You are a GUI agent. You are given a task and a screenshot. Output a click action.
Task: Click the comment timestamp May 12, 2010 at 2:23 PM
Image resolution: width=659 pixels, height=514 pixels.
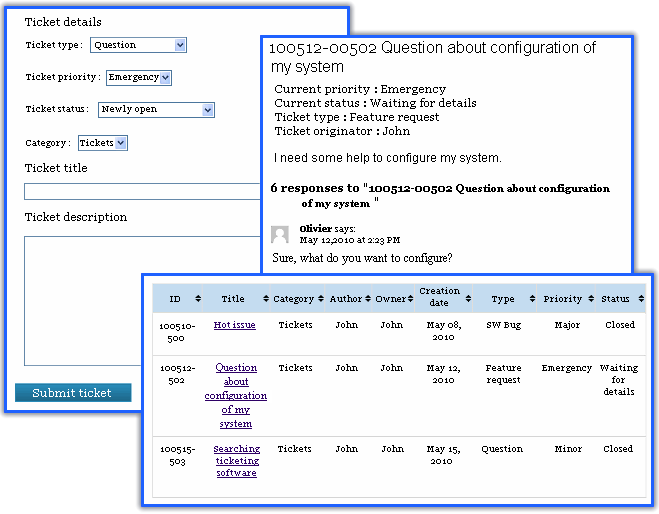(x=350, y=240)
